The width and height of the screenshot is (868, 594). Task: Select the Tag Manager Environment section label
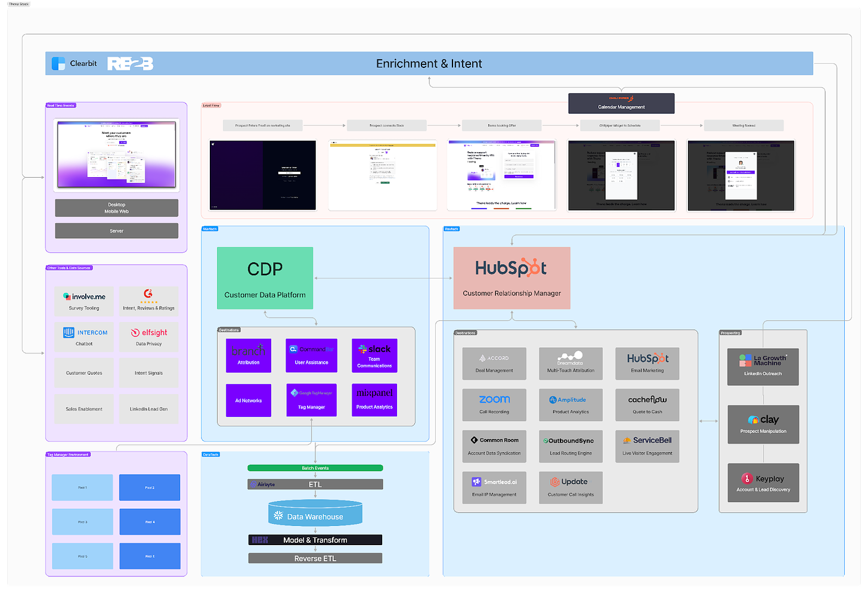(x=68, y=454)
